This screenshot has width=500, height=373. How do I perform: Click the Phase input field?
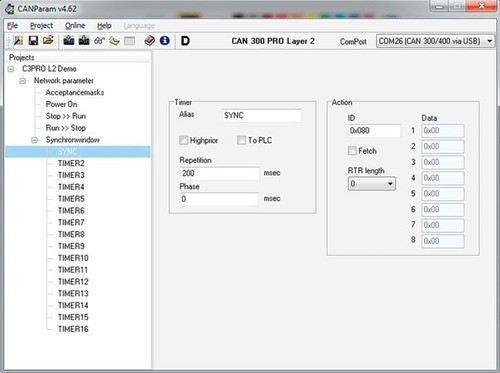click(x=219, y=199)
